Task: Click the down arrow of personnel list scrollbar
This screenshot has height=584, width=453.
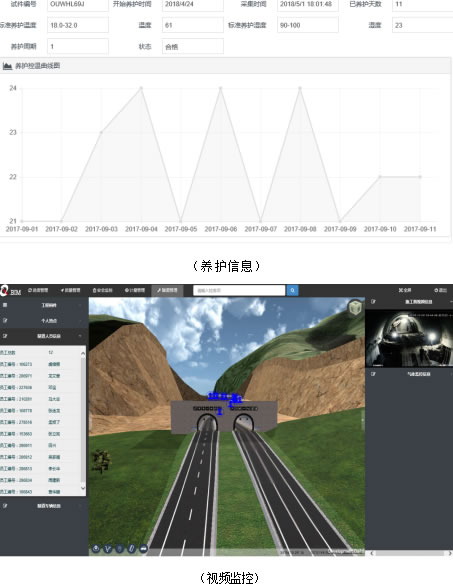Action: [83, 488]
